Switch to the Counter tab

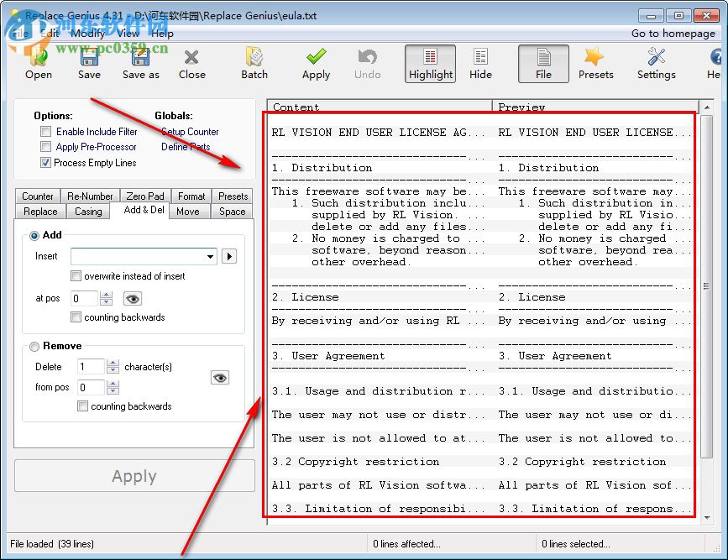click(38, 196)
